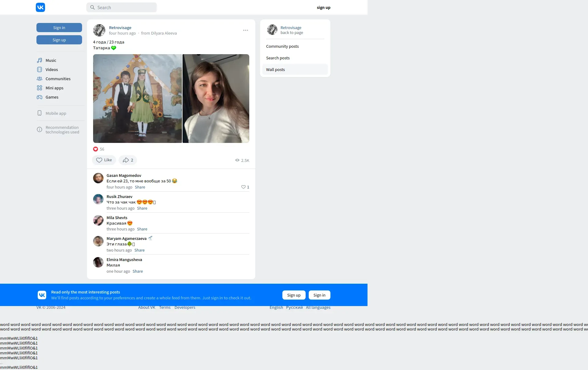588x370 pixels.
Task: Like Gasan Magomedov's comment
Action: [243, 187]
